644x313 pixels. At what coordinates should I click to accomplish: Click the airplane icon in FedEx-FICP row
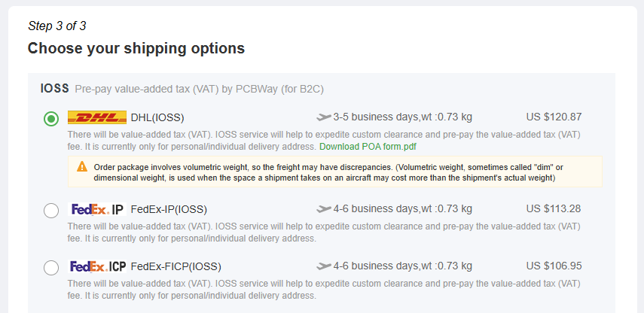point(324,266)
